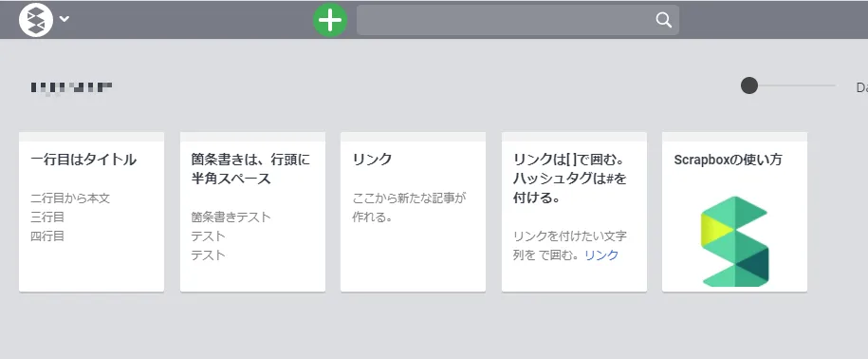
Task: Click ここから新たな記事が作れる description
Action: click(409, 208)
